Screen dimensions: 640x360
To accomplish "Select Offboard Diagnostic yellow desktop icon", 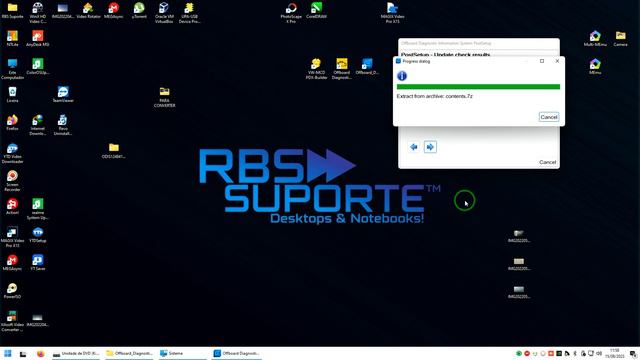I will (342, 69).
